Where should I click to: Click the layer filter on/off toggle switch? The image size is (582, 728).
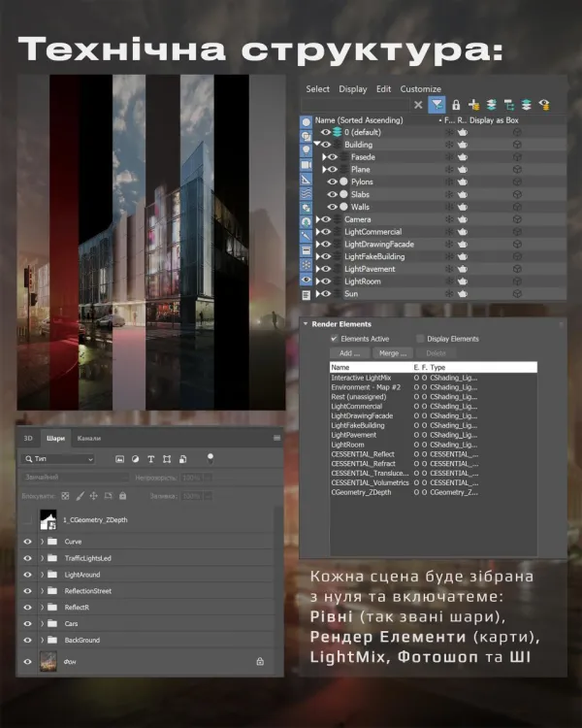tap(210, 456)
